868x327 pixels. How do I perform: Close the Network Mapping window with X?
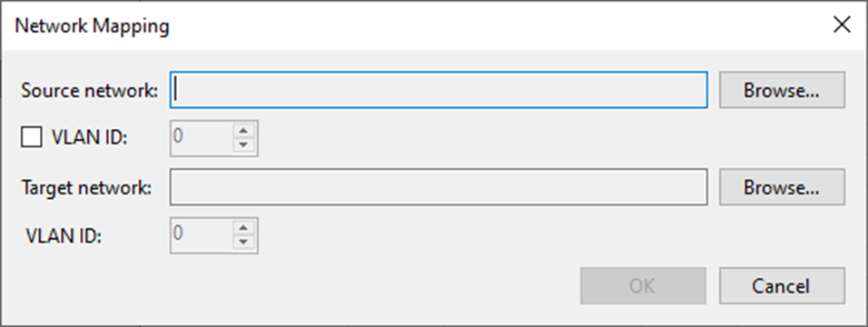pos(842,25)
